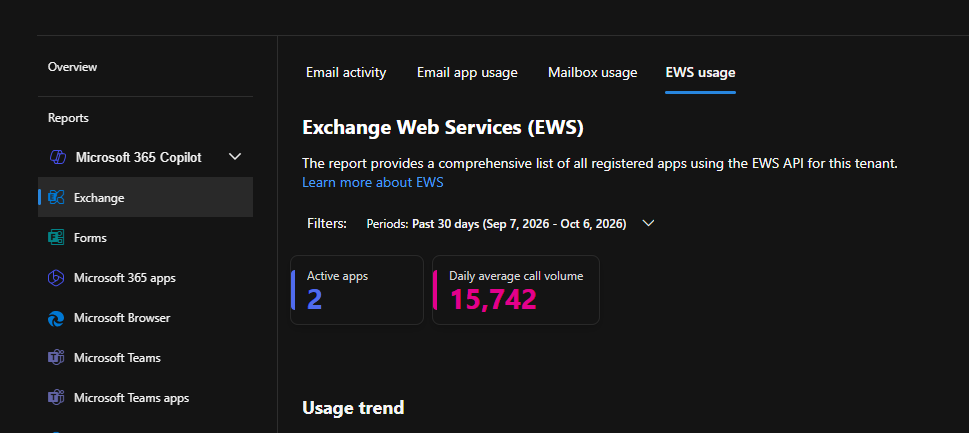
Task: Click the Microsoft Teams apps icon
Action: tap(56, 398)
